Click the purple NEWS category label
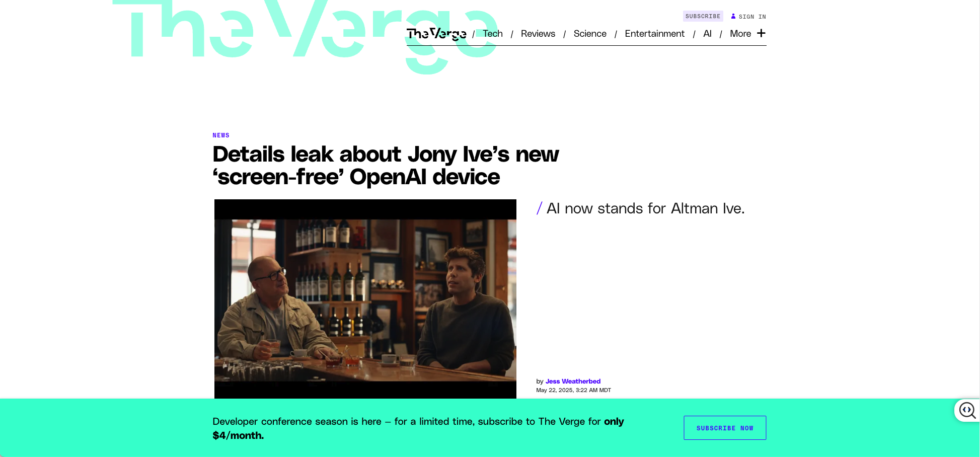 (x=221, y=135)
